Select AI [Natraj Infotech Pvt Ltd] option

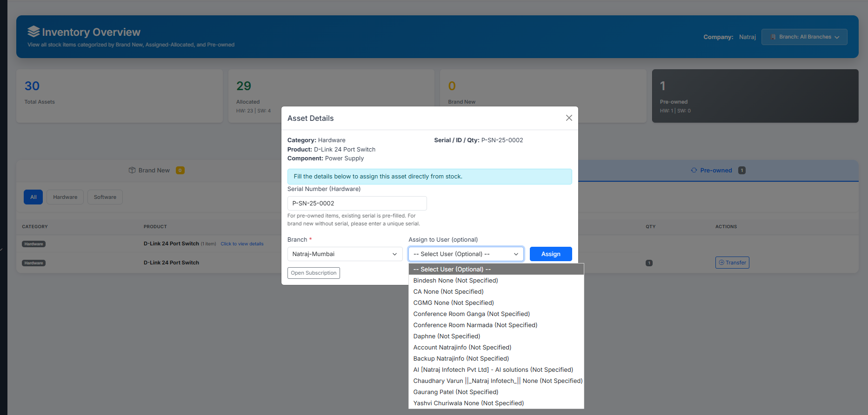[496, 370]
